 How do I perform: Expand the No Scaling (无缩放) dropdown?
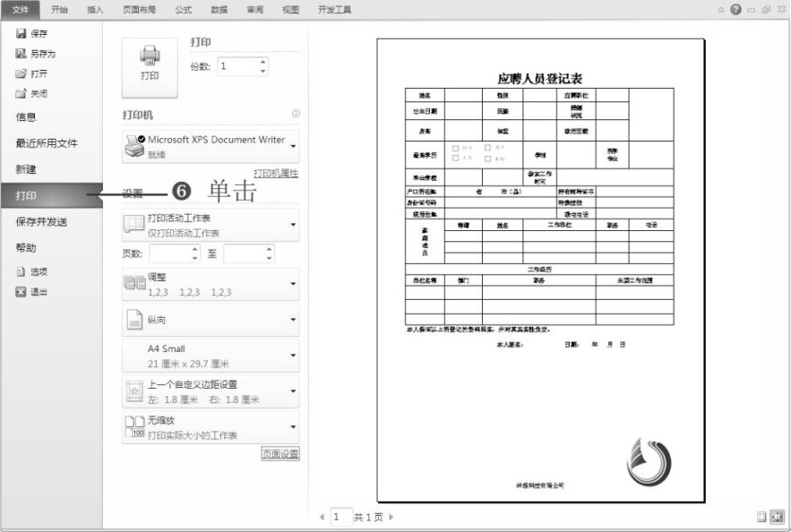click(211, 427)
